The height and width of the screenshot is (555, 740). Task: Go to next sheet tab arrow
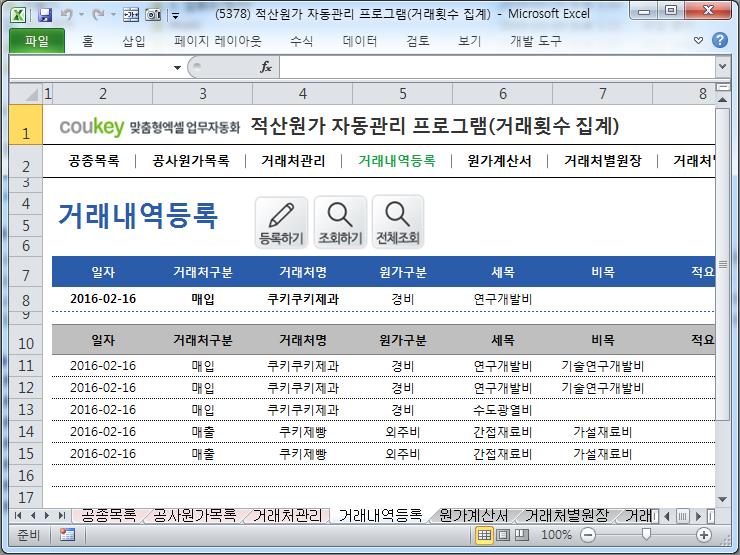click(x=46, y=515)
